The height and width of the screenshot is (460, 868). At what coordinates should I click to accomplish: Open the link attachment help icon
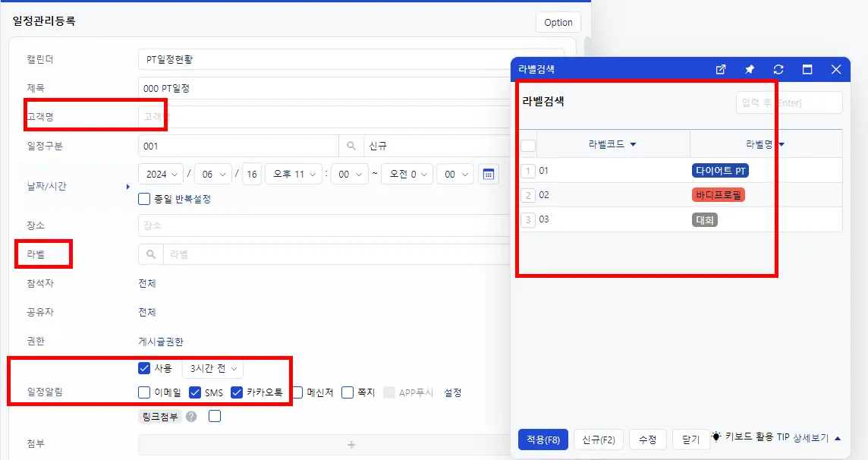[191, 416]
